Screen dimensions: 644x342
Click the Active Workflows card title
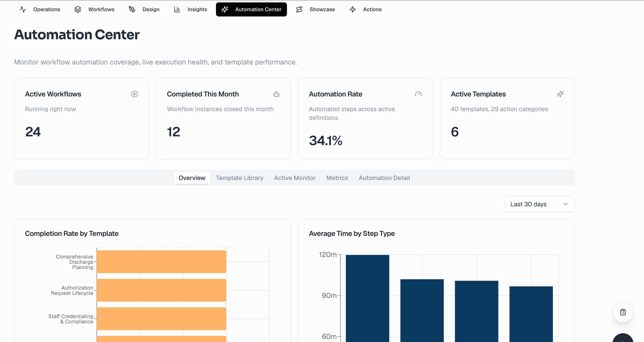click(x=53, y=94)
